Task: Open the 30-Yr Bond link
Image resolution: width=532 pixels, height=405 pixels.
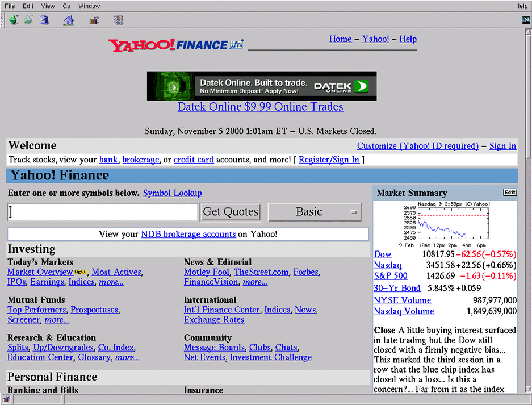Action: (x=397, y=288)
